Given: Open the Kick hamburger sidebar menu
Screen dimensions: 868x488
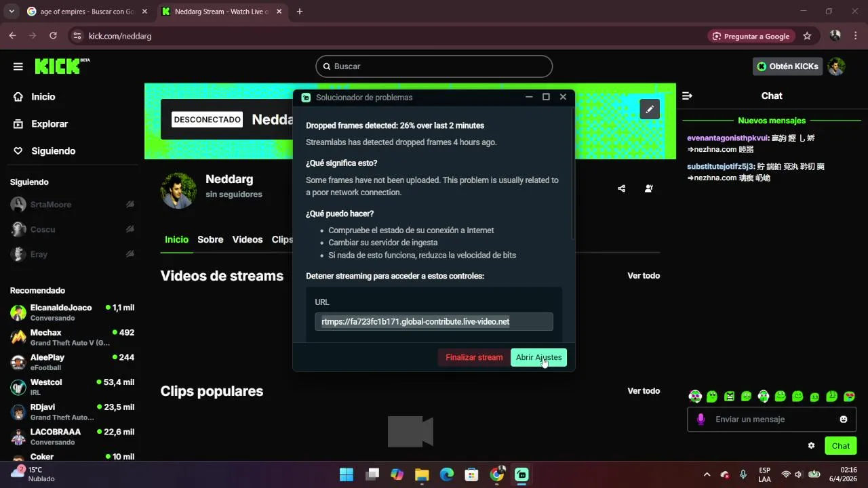Looking at the screenshot, I should point(18,66).
